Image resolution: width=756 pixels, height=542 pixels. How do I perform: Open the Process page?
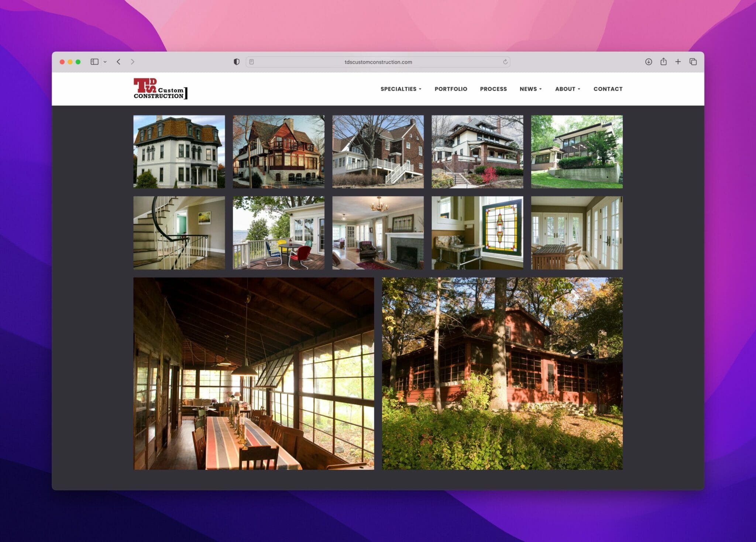pos(493,89)
